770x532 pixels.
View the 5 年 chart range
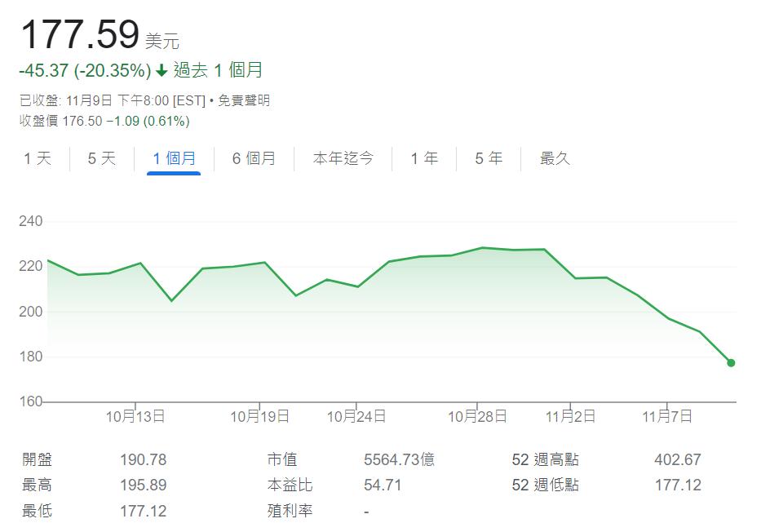(489, 158)
